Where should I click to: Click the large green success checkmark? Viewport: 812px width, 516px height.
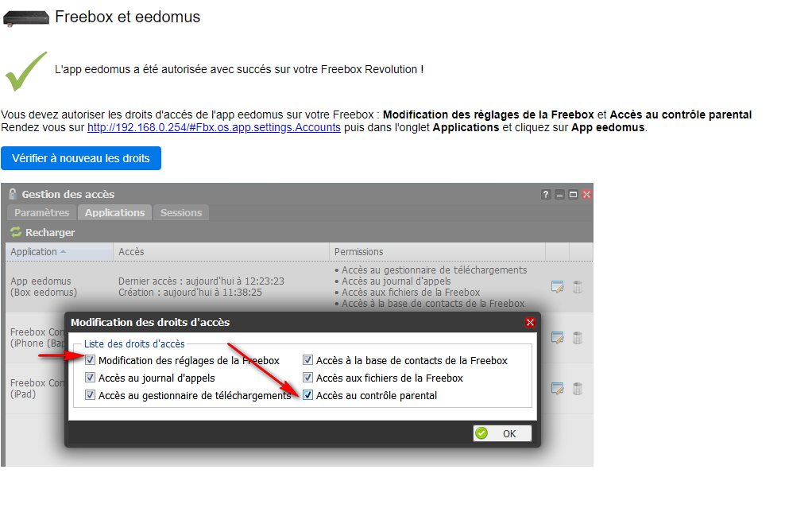25,71
